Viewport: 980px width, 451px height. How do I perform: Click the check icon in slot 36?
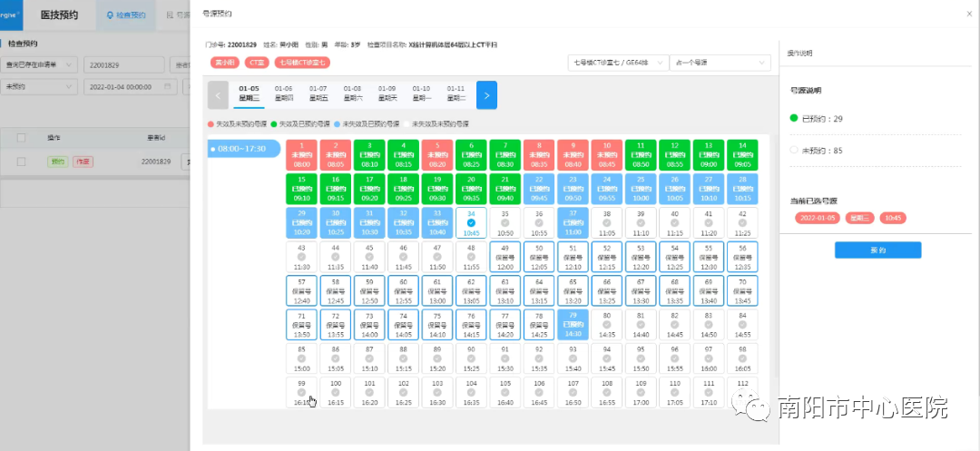coord(539,222)
